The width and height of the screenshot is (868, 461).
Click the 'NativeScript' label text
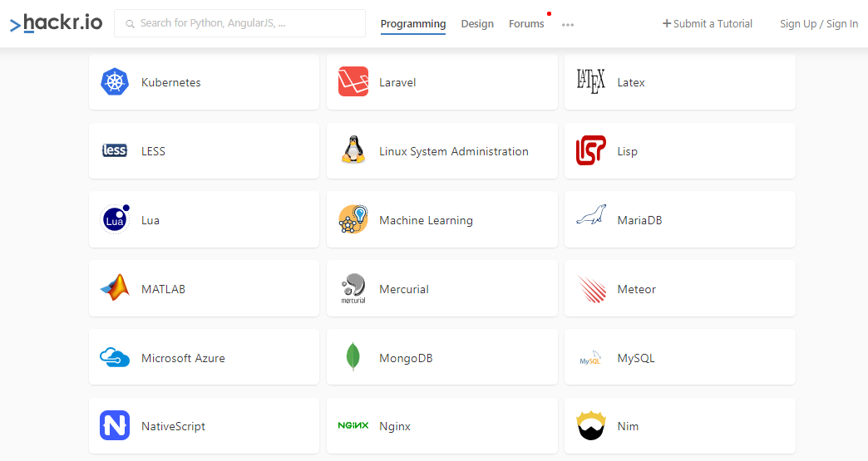(x=173, y=426)
